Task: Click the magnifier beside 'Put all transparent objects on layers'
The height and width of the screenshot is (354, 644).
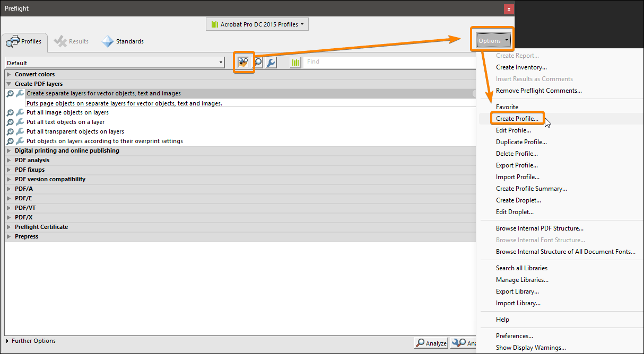Action: 9,131
